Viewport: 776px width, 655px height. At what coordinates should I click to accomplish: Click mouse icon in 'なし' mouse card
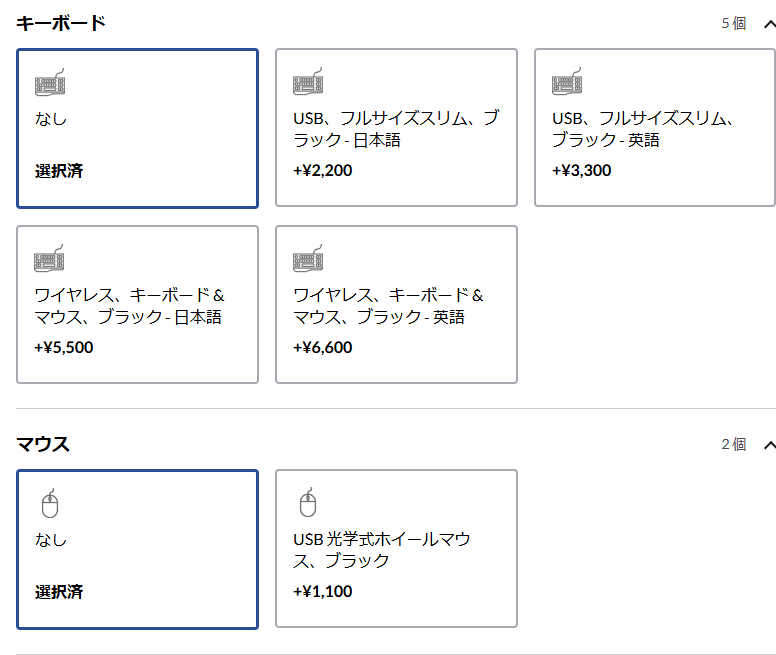(x=49, y=503)
